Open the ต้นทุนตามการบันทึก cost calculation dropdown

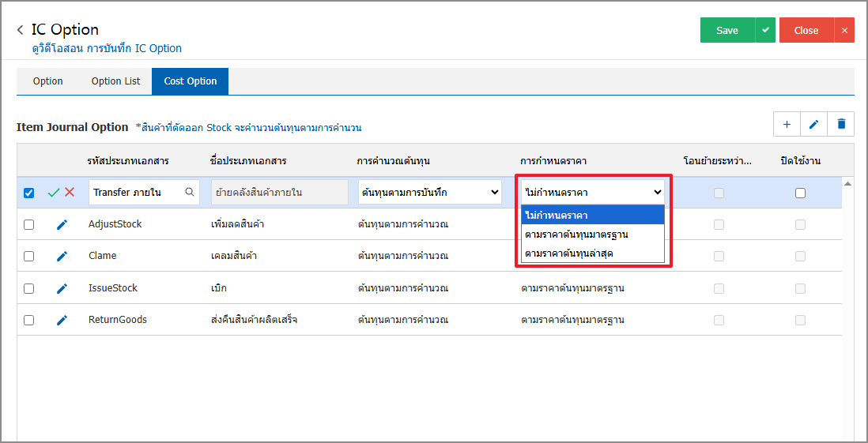coord(430,192)
